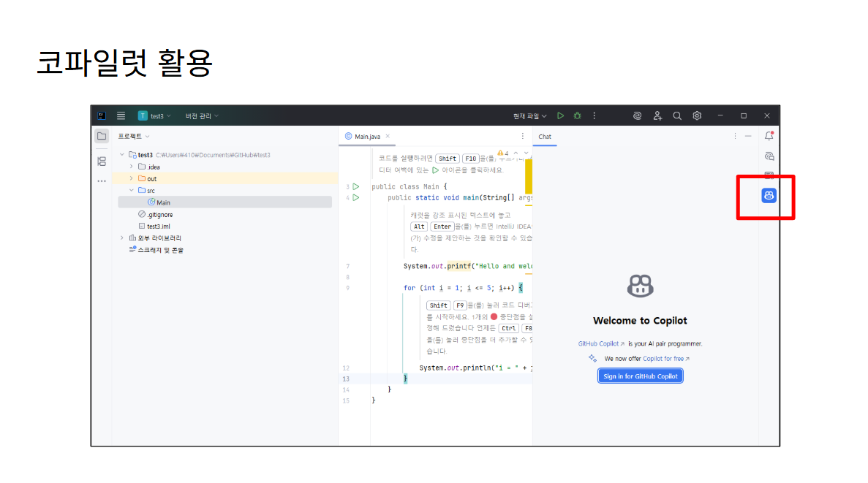This screenshot has width=868, height=483.
Task: Open the 버전 관리 dropdown
Action: (202, 115)
